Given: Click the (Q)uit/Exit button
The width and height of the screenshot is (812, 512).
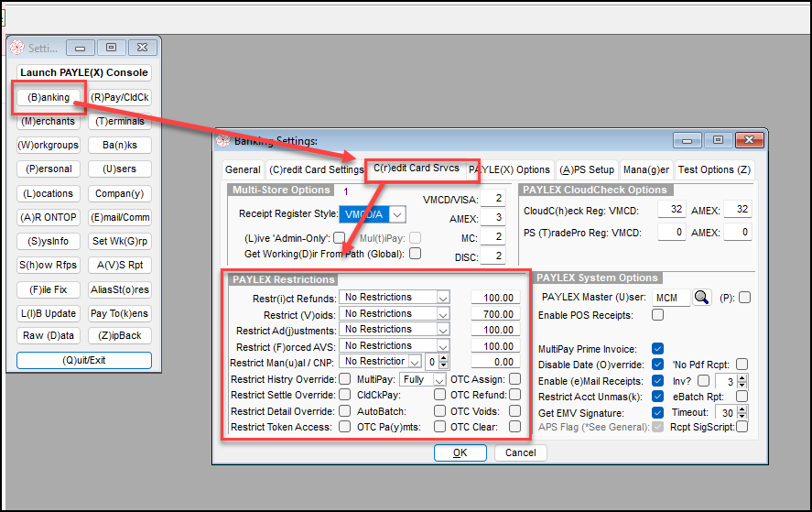Looking at the screenshot, I should 84,360.
